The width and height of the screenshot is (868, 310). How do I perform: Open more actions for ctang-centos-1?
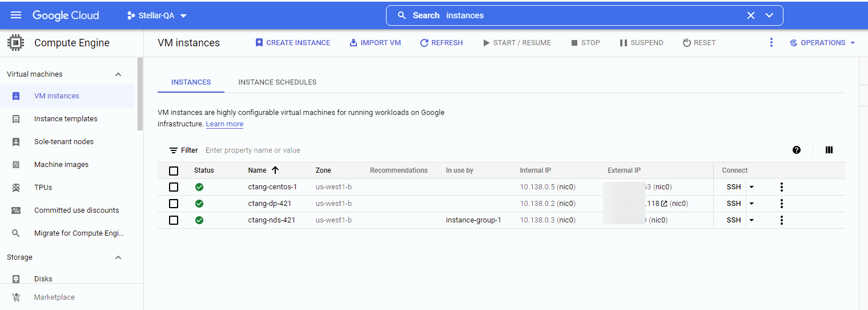coord(781,187)
